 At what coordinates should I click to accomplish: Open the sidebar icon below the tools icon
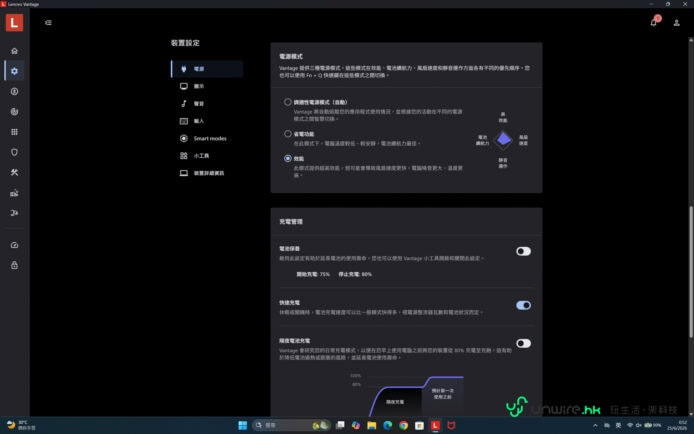pos(14,193)
